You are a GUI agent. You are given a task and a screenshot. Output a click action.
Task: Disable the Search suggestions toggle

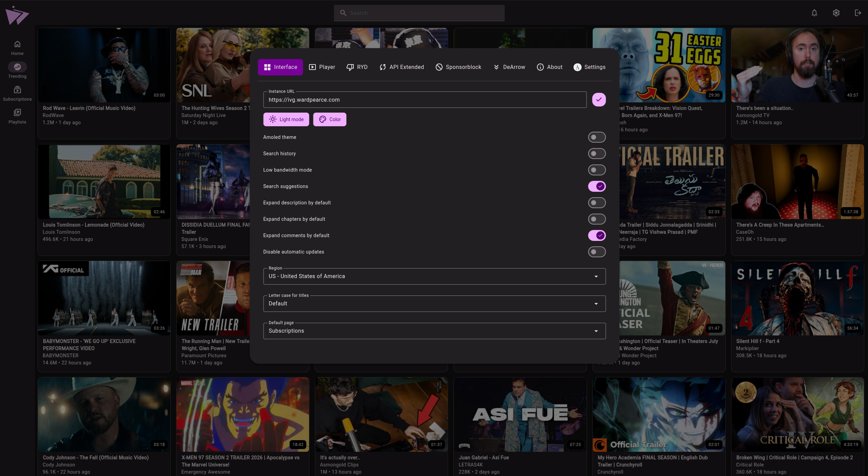point(597,186)
